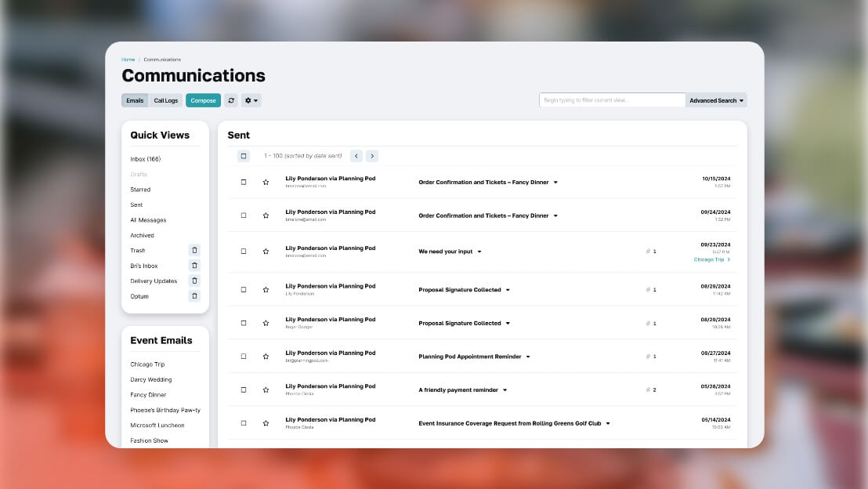Star the 08/29/2024 Lily Ponderson Proposal Signature email

266,290
